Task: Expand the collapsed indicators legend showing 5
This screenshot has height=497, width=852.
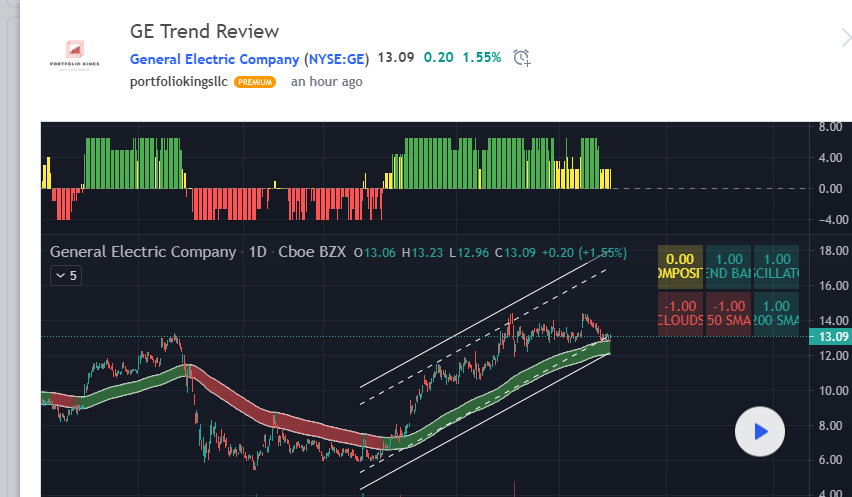Action: click(66, 275)
